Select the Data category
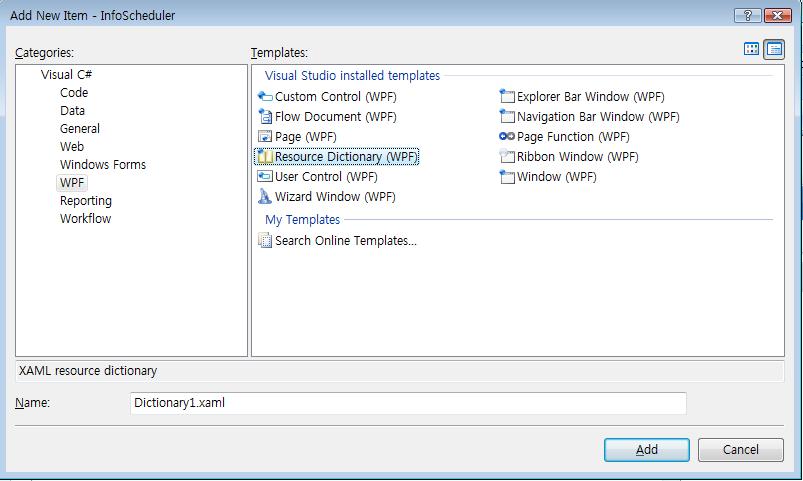803x481 pixels. [x=72, y=111]
